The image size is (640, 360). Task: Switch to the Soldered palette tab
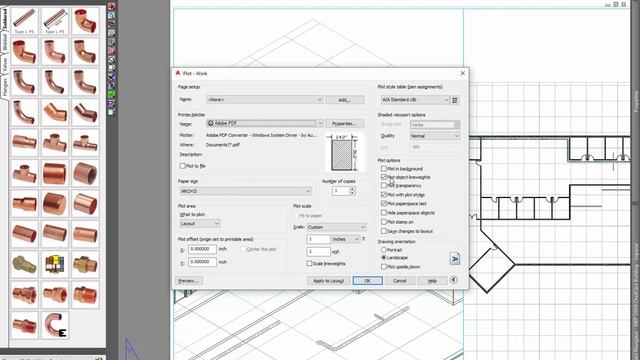(4, 19)
